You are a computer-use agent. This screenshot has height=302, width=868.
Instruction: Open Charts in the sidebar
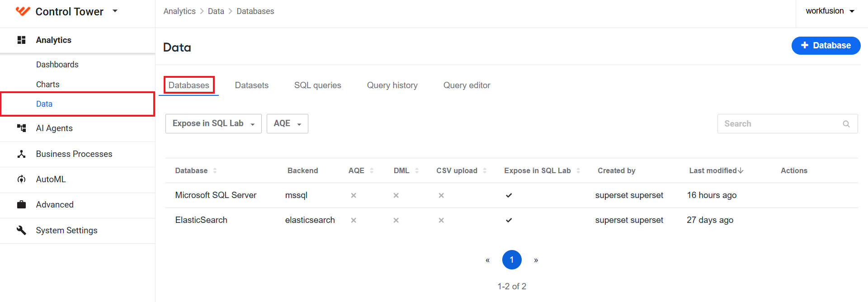[x=48, y=85]
